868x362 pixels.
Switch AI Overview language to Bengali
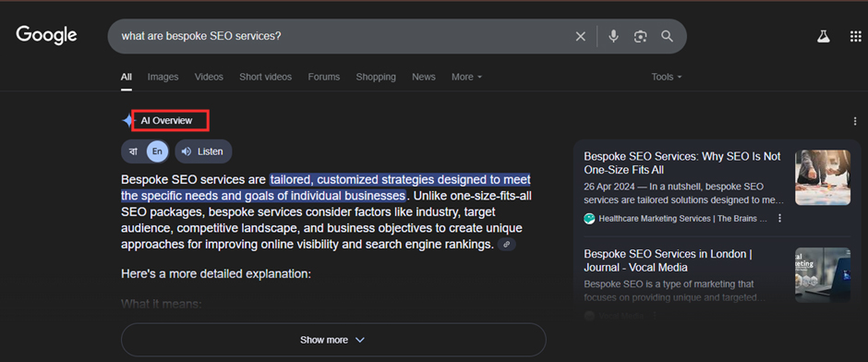(133, 151)
